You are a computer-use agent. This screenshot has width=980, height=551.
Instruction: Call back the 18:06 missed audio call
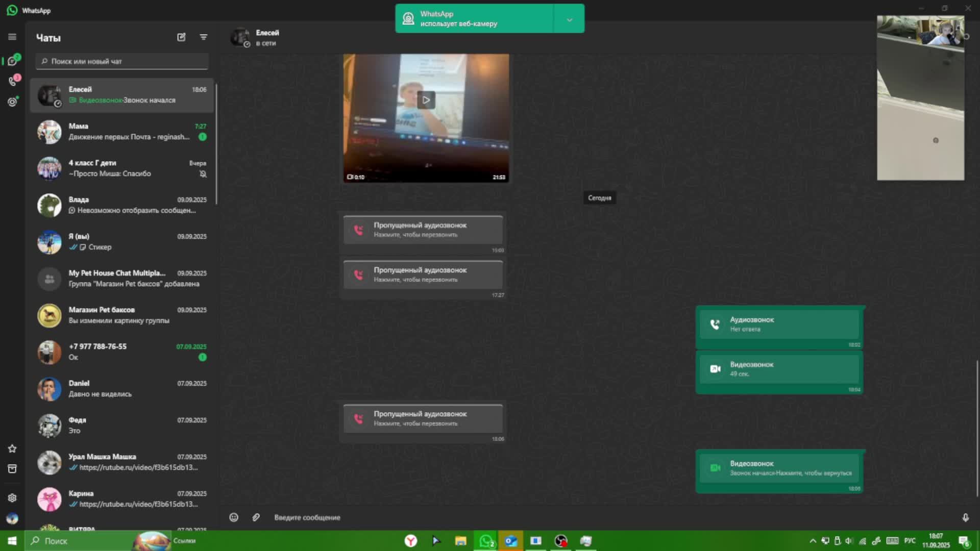[423, 418]
